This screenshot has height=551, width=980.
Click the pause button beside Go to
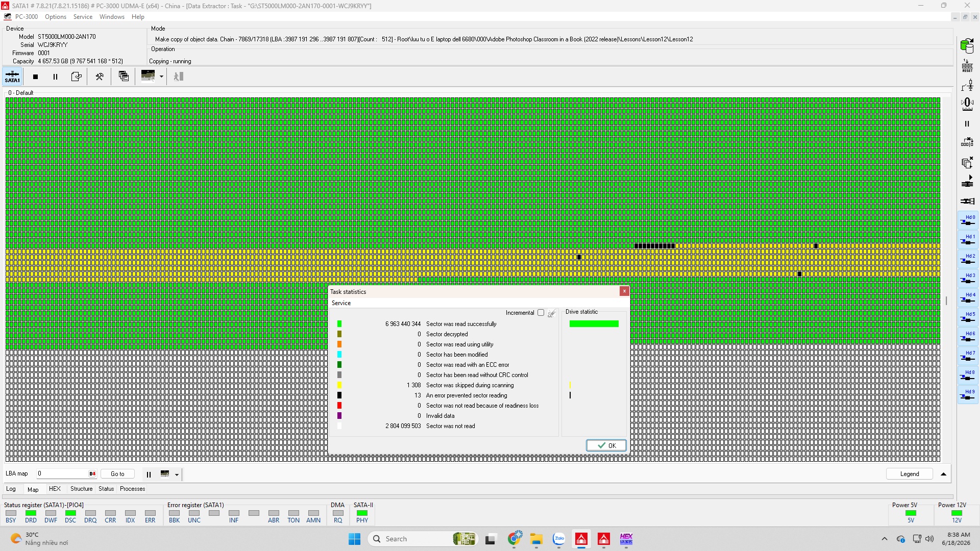click(x=149, y=474)
